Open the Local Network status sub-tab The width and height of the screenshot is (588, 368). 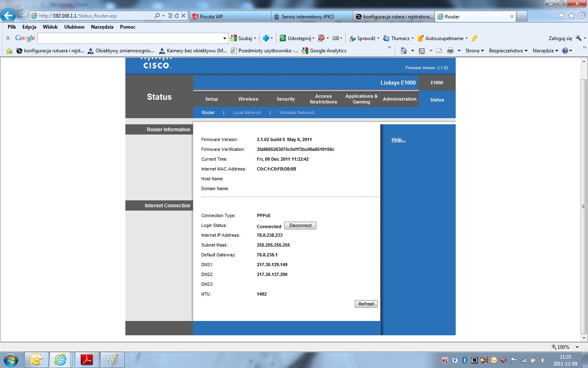coord(247,112)
